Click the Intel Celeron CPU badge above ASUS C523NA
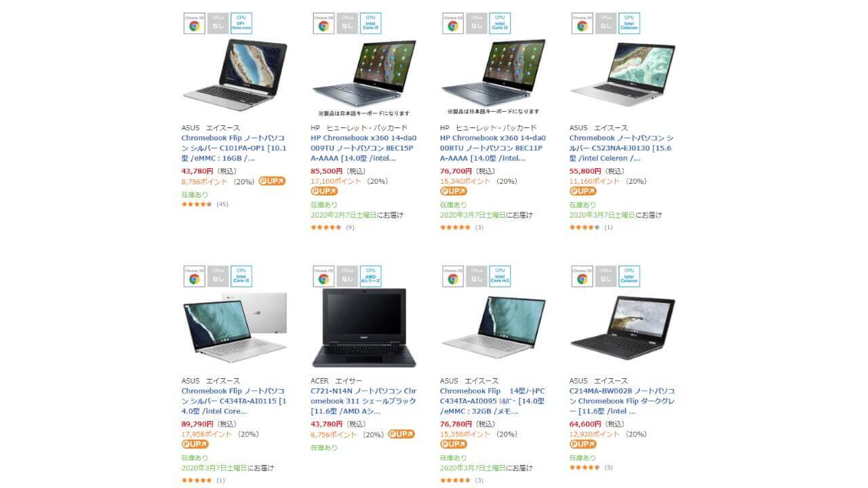 click(629, 23)
